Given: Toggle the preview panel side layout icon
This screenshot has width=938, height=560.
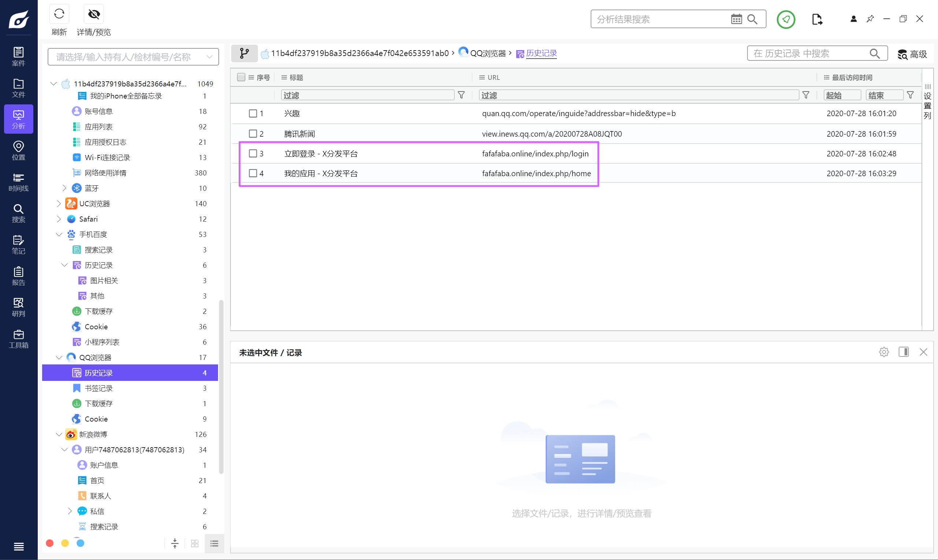Looking at the screenshot, I should (903, 352).
